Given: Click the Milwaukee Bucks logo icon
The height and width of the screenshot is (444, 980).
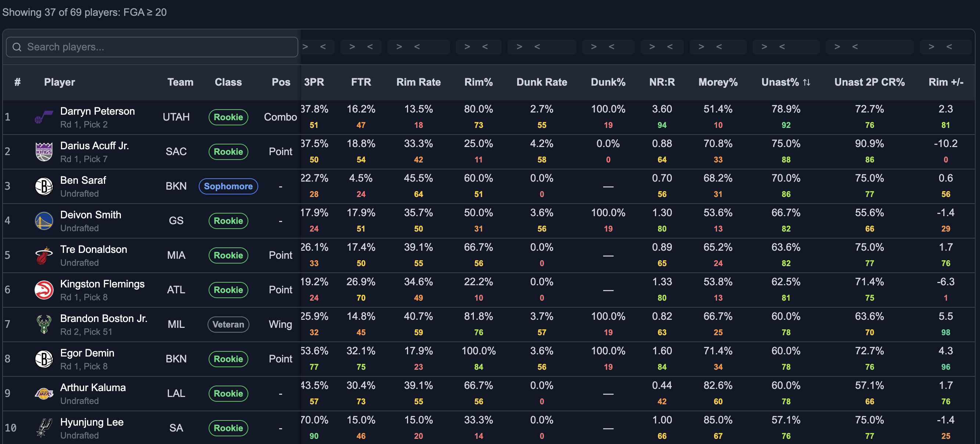Looking at the screenshot, I should click(44, 325).
